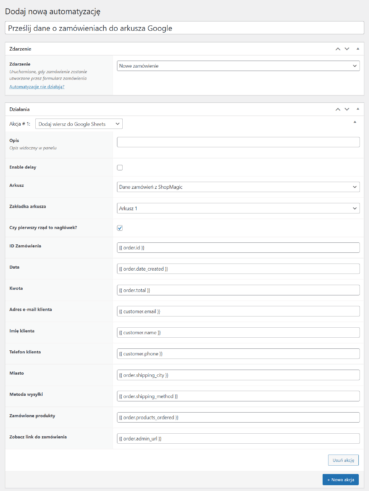Open the Zakładka arkusza dropdown

pyautogui.click(x=238, y=208)
